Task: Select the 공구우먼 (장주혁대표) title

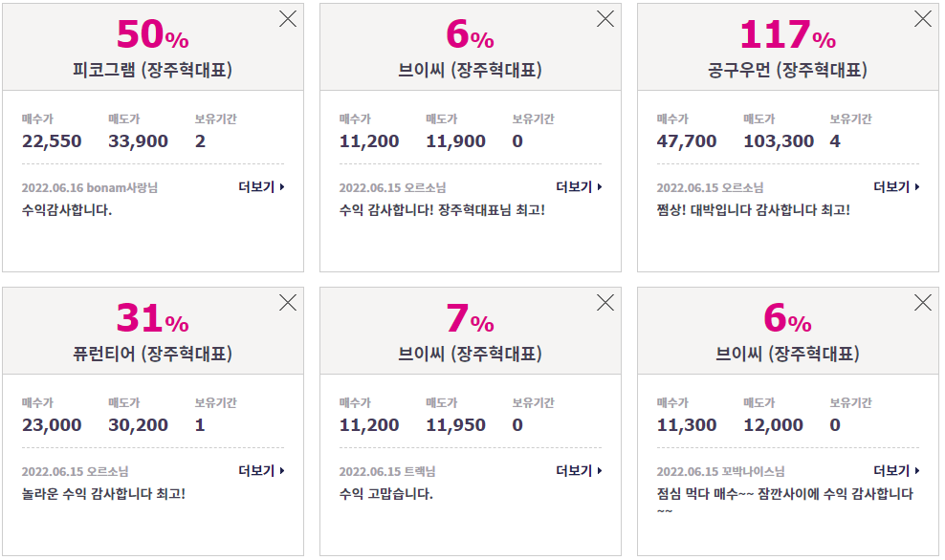Action: 788,70
